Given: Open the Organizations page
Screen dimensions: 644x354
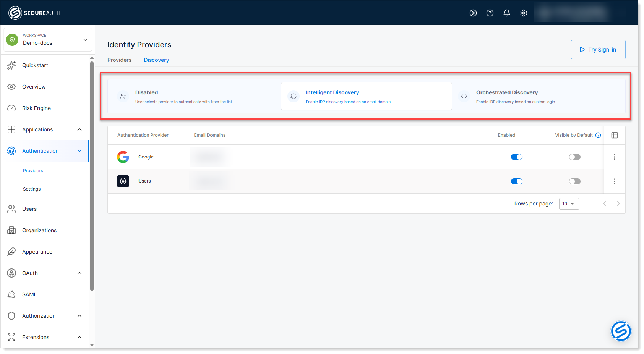Looking at the screenshot, I should click(39, 230).
